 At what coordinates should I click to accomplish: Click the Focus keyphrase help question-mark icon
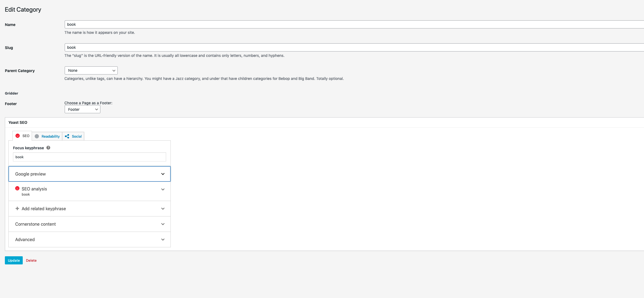click(48, 148)
